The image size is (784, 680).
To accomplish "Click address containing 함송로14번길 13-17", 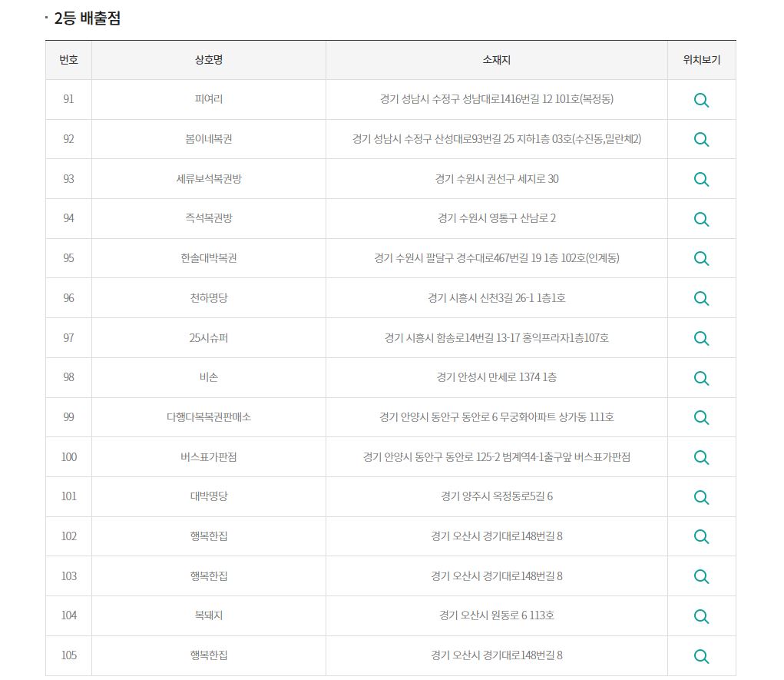I will [x=497, y=338].
